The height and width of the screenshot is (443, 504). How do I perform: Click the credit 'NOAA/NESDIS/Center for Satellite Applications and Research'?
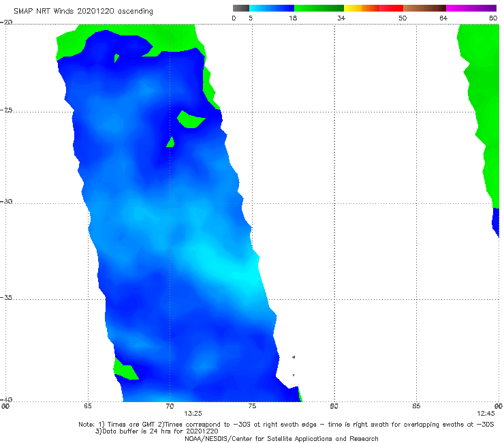281,438
